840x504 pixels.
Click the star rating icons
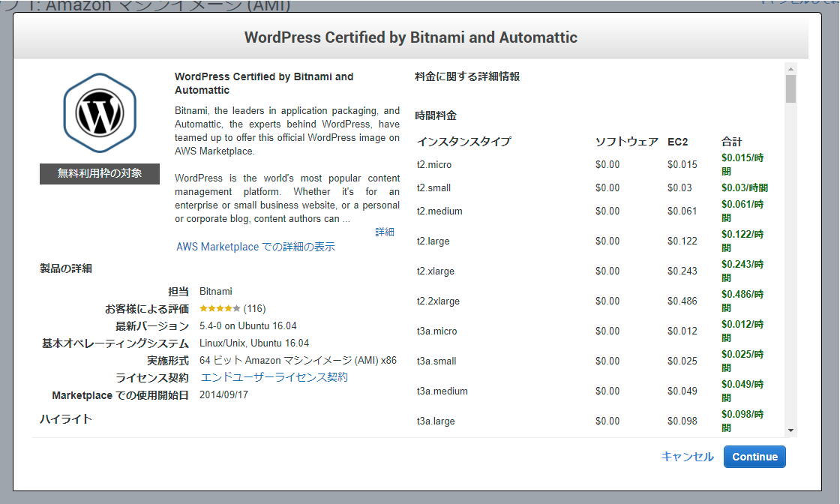click(x=220, y=308)
